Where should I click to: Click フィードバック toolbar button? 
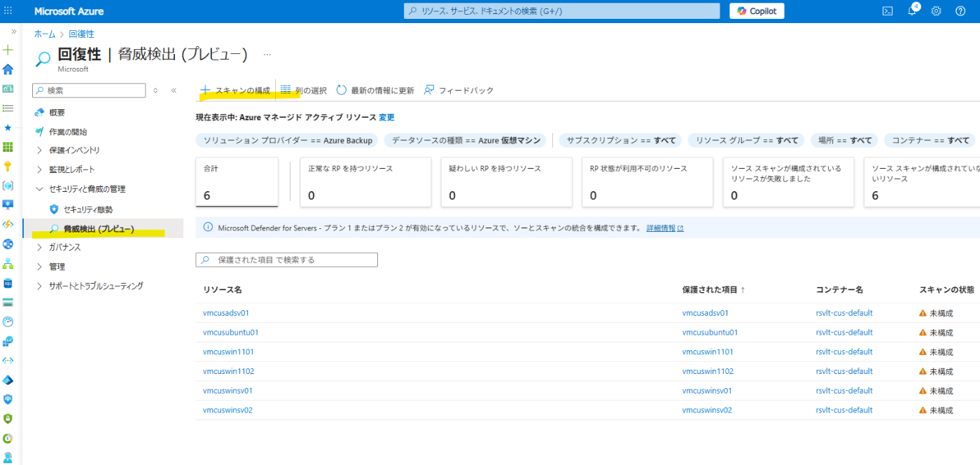[x=458, y=90]
